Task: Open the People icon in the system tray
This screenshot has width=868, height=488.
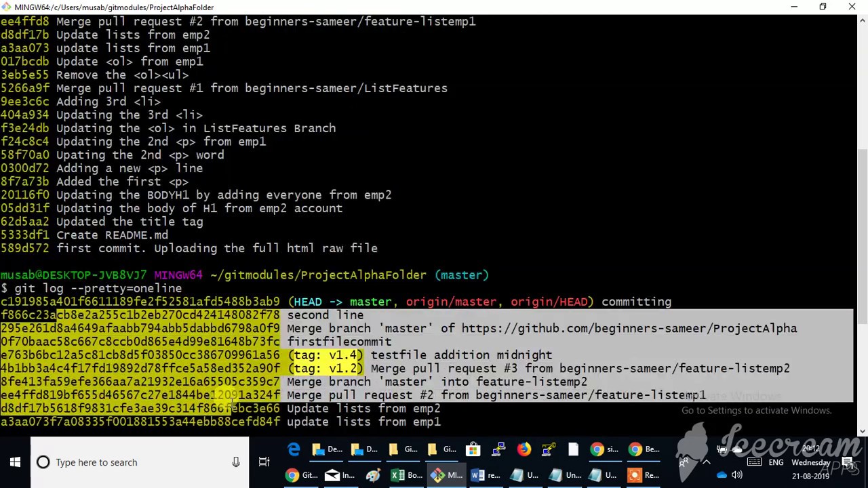Action: [x=684, y=462]
